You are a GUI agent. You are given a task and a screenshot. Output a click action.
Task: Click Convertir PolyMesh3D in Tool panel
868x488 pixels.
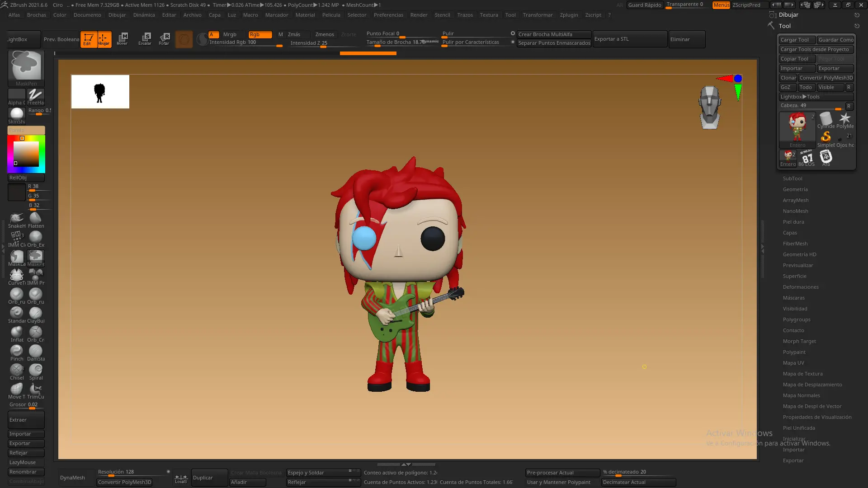pos(826,78)
